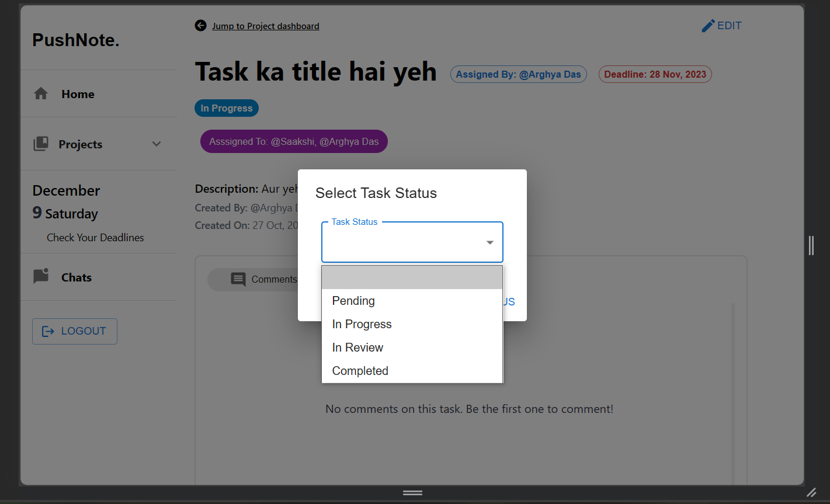Click the logout exit icon on LOGOUT button

[47, 331]
